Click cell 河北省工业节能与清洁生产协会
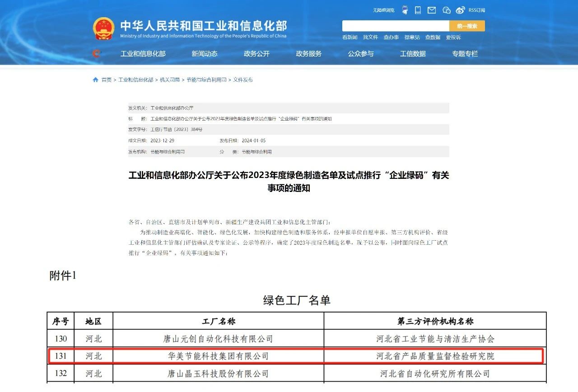The height and width of the screenshot is (392, 578). click(435, 339)
